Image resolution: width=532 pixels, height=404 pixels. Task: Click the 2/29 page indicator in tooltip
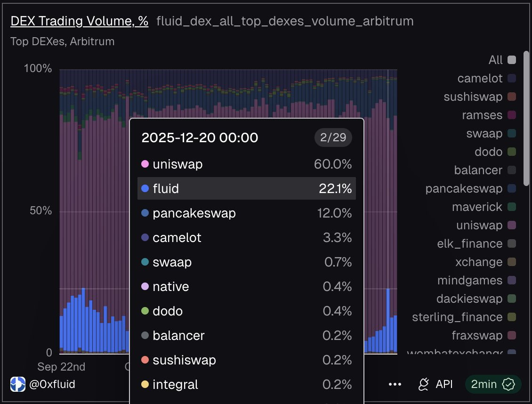tap(333, 137)
